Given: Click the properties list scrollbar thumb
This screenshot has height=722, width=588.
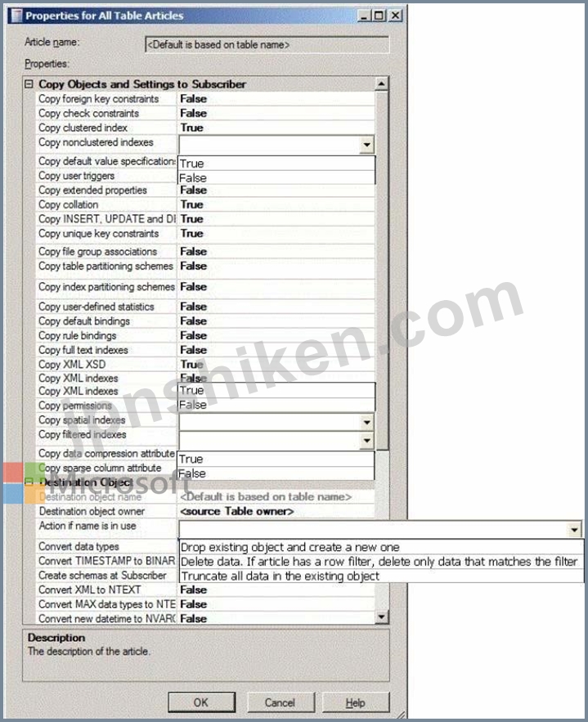Looking at the screenshot, I should click(x=382, y=271).
